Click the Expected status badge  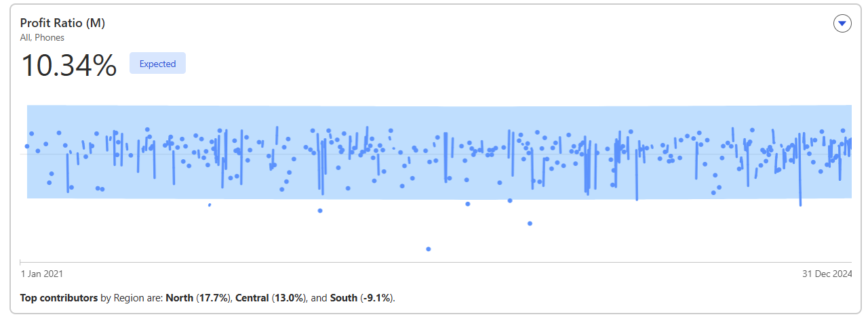pos(157,64)
